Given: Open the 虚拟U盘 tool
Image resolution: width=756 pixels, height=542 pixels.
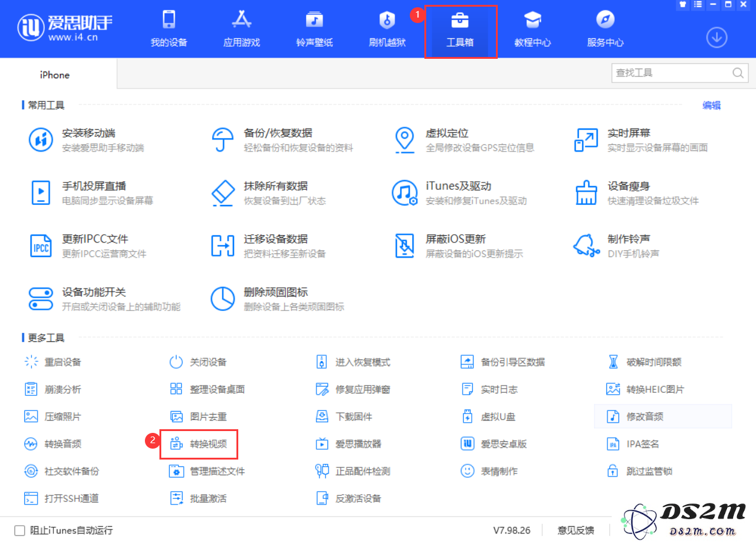Looking at the screenshot, I should [x=488, y=417].
